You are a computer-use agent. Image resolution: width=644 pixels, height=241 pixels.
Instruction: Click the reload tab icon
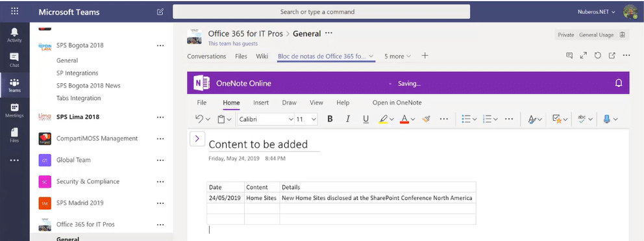[598, 55]
